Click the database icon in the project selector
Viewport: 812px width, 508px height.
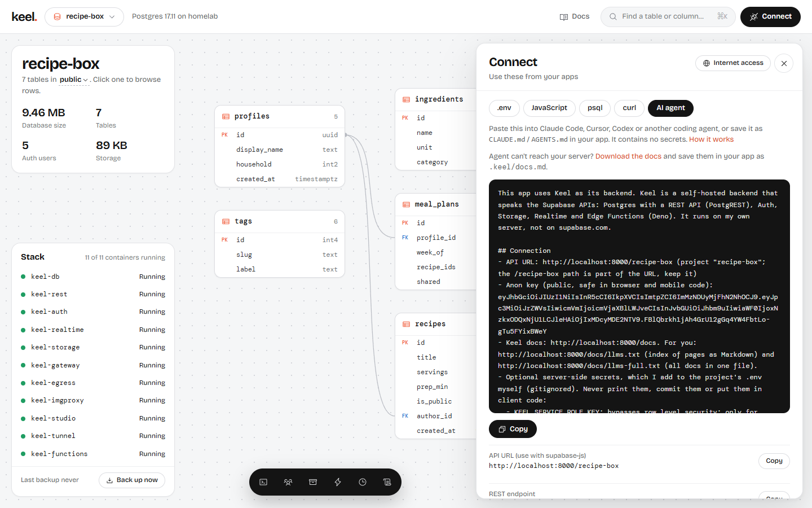(57, 17)
